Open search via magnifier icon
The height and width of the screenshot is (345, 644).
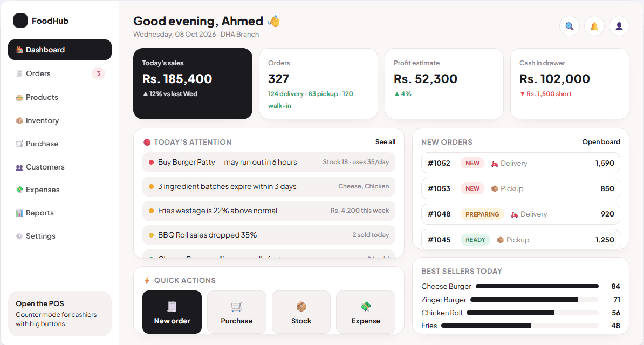click(x=569, y=26)
